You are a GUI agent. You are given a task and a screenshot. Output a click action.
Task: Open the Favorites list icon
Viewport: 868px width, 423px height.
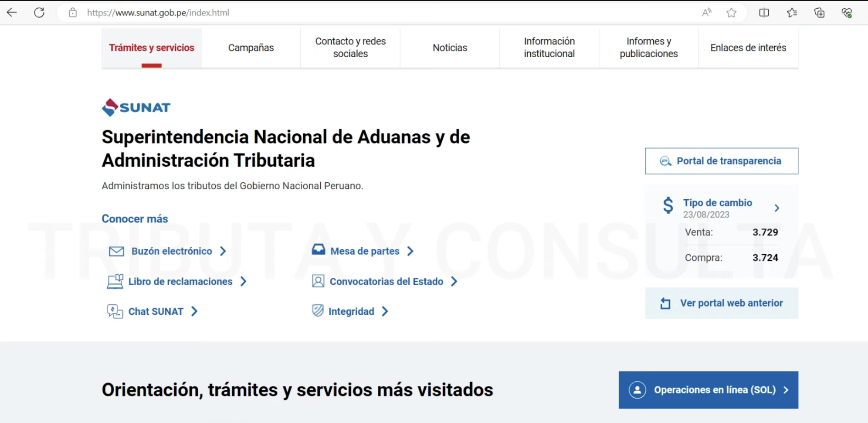pyautogui.click(x=792, y=13)
